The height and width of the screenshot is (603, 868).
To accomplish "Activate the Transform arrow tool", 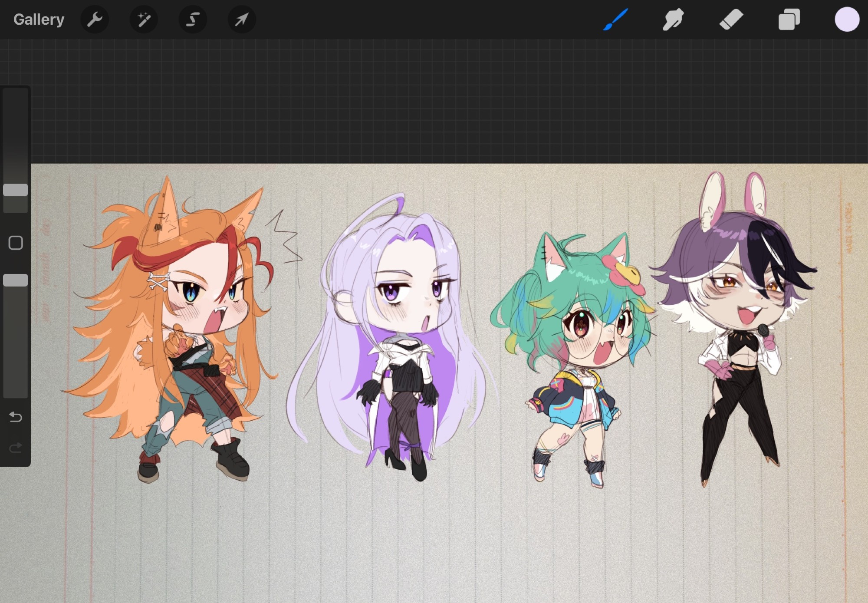I will [x=242, y=20].
